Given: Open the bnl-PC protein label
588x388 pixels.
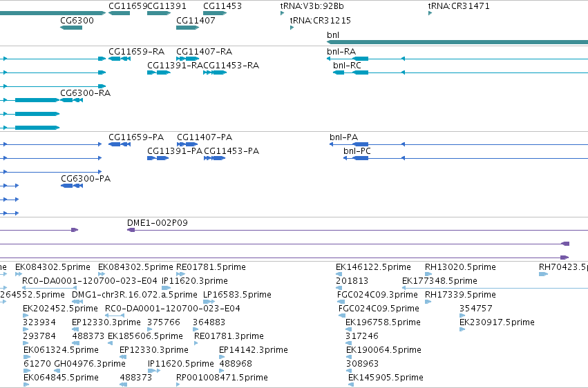Looking at the screenshot, I should coord(357,151).
